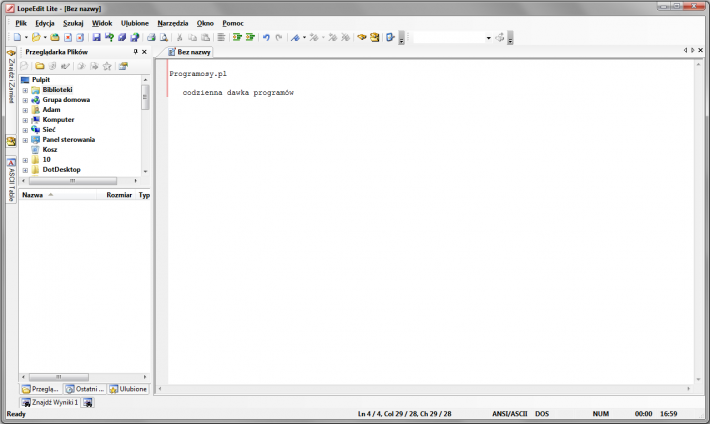Undo with the blue curved arrow icon

point(266,38)
